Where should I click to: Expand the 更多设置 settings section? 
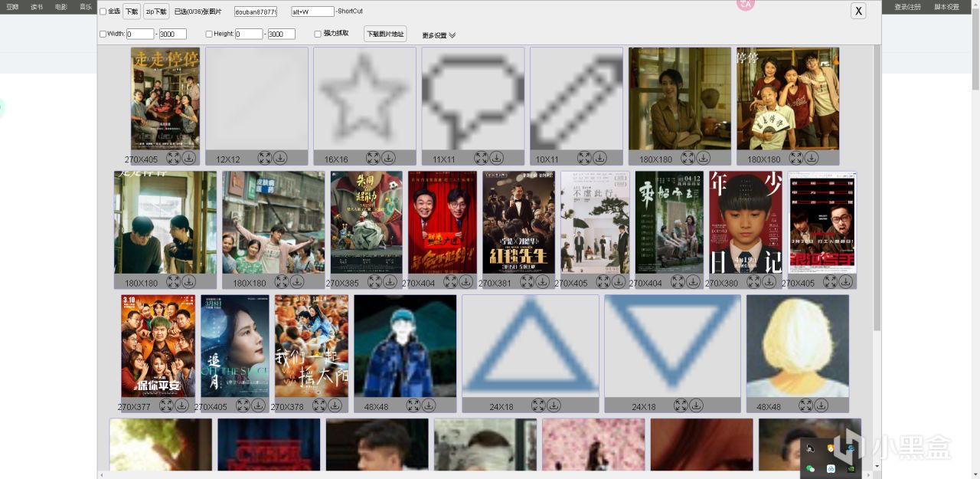439,35
